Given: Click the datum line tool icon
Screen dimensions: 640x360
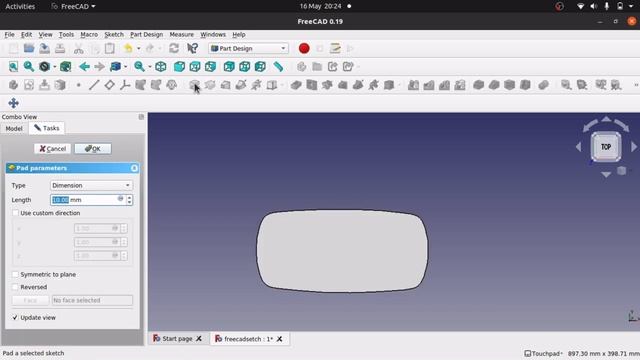Looking at the screenshot, I should click(x=94, y=85).
